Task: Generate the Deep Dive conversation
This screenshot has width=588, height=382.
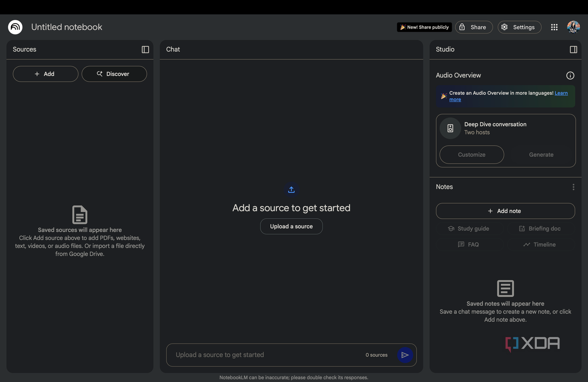Action: pyautogui.click(x=541, y=155)
